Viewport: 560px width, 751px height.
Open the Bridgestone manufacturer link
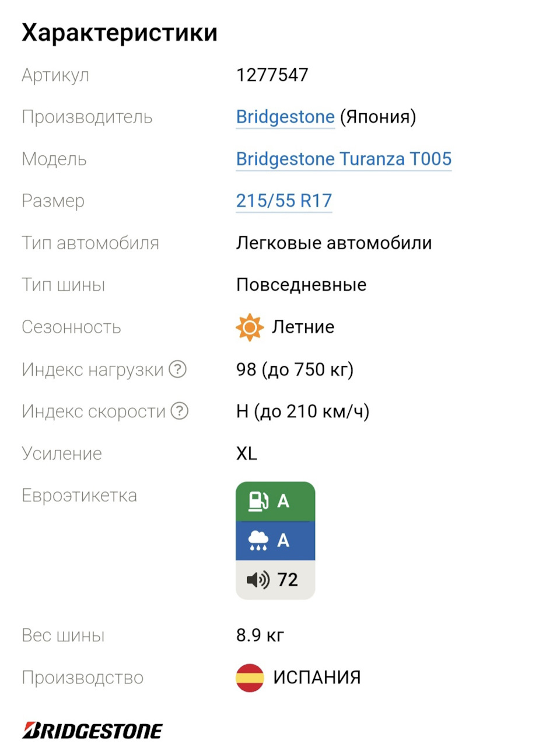[285, 117]
